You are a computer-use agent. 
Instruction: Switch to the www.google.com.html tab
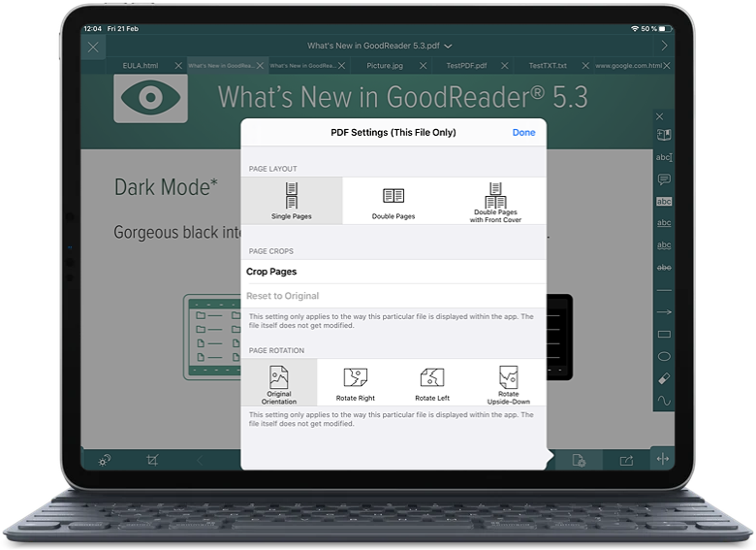coord(628,66)
